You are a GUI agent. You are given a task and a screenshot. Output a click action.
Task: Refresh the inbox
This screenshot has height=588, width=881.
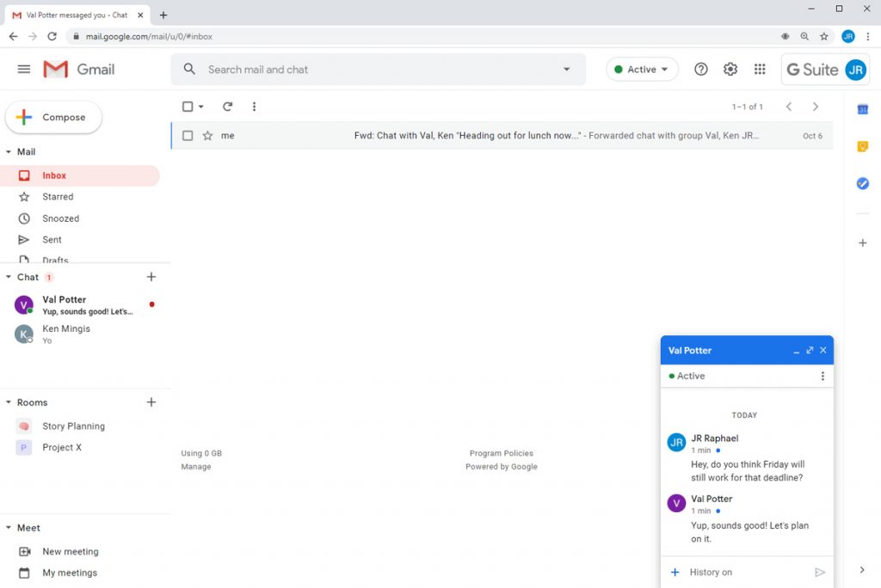(227, 107)
